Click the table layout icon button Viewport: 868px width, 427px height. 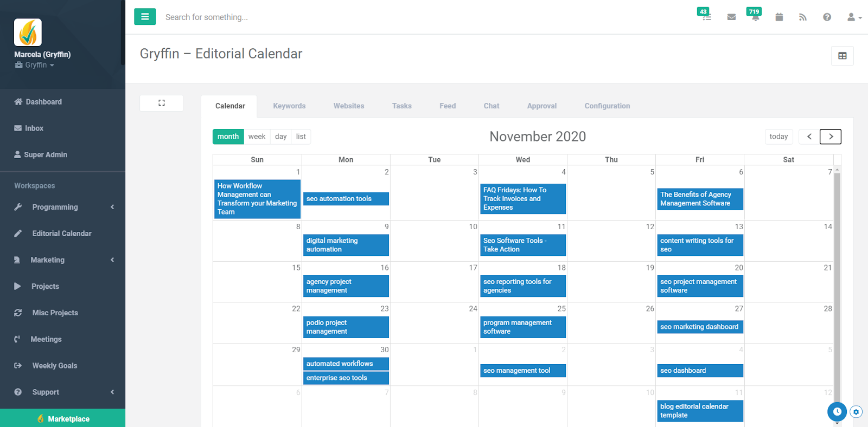[x=842, y=56]
